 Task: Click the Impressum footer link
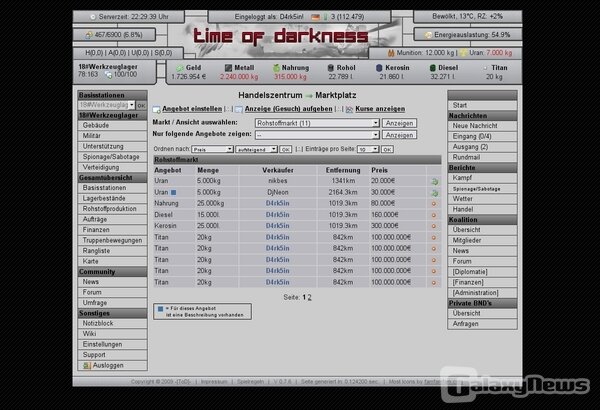(x=214, y=382)
